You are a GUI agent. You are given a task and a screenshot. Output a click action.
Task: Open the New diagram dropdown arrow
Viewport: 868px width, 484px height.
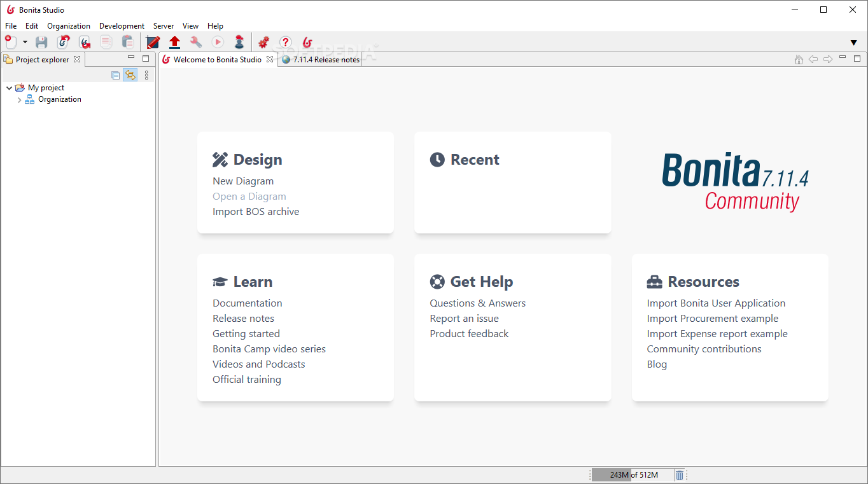click(x=25, y=42)
